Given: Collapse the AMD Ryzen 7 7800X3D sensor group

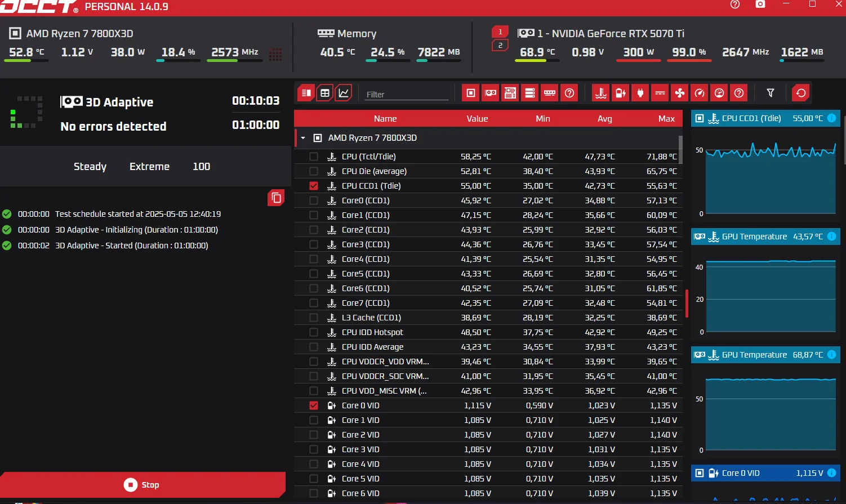Looking at the screenshot, I should point(303,138).
